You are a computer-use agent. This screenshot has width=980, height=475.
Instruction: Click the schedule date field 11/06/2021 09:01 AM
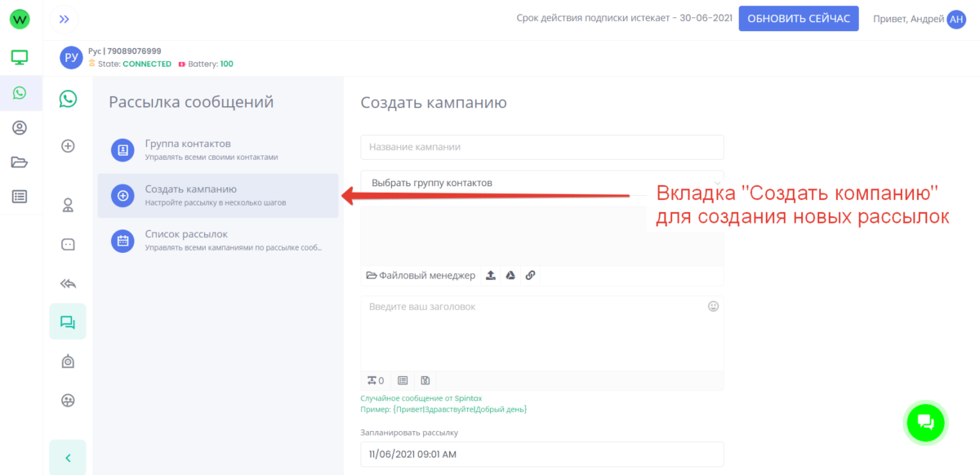point(542,455)
